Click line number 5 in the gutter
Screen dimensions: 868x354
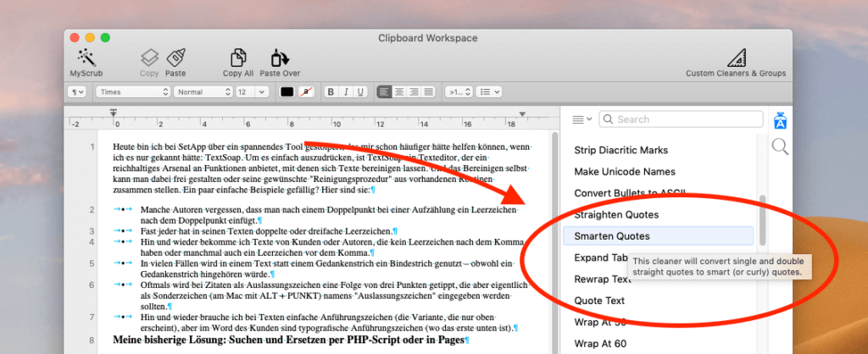[92, 263]
